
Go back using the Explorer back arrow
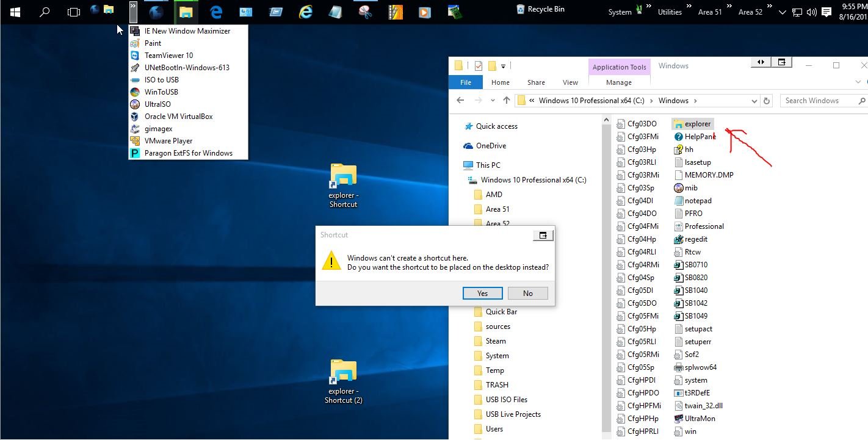tap(461, 101)
